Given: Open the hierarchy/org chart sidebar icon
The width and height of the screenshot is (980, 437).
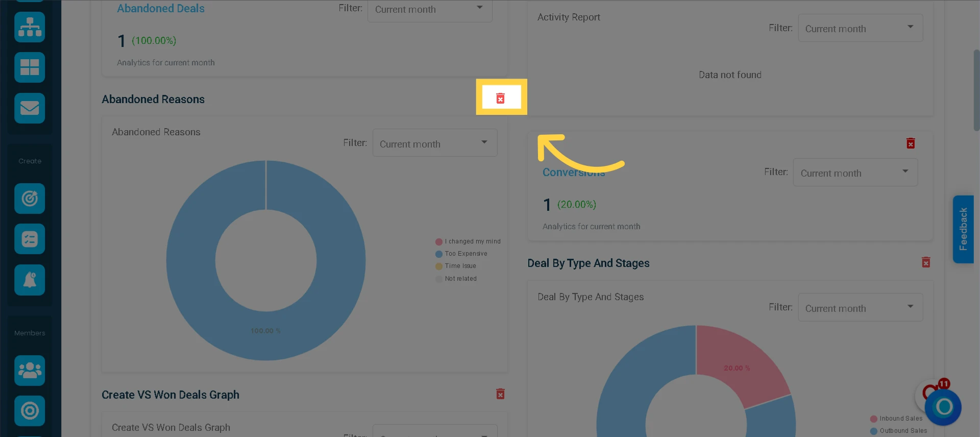Looking at the screenshot, I should [30, 27].
